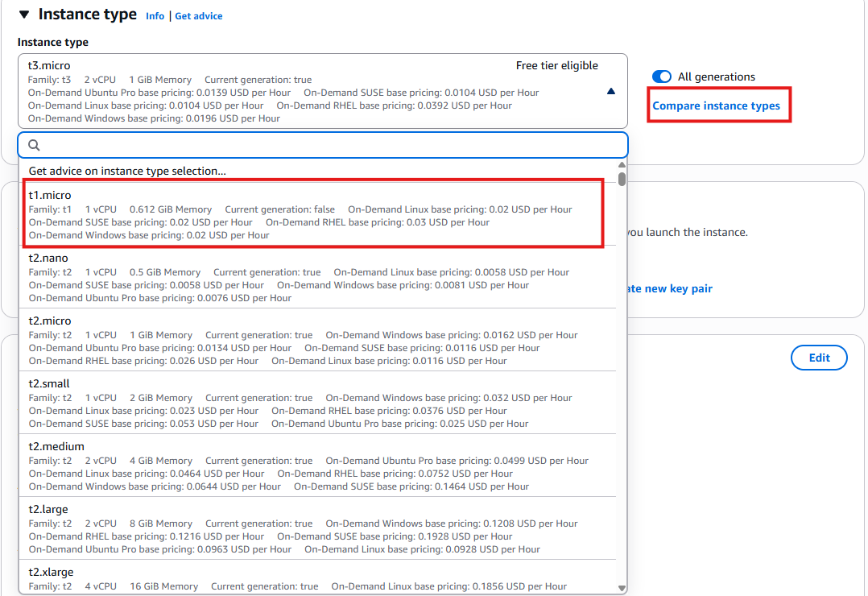Image resolution: width=868 pixels, height=596 pixels.
Task: Choose the t2.small instance type
Action: point(318,403)
